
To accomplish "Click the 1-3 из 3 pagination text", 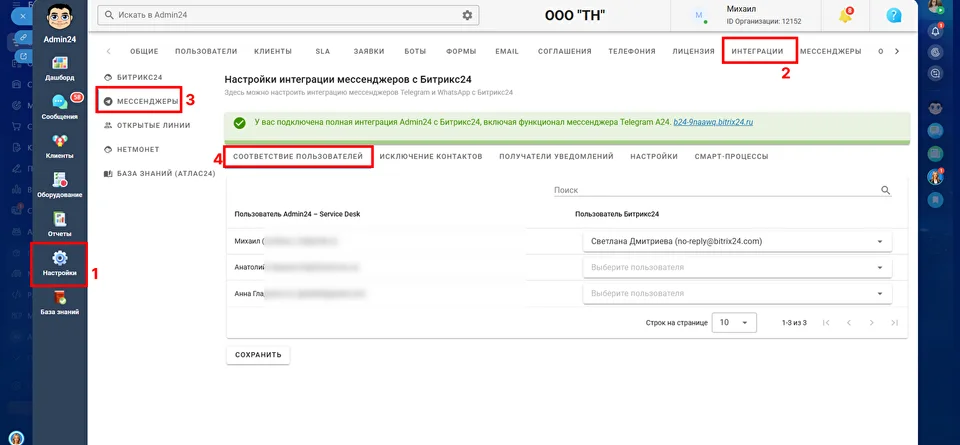I will point(794,323).
